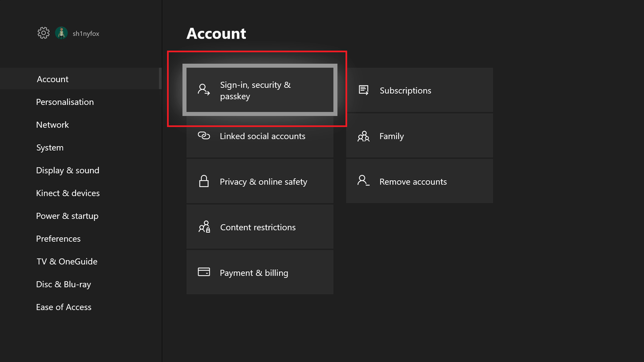Open the Preferences section
Viewport: 644px width, 362px height.
(58, 238)
